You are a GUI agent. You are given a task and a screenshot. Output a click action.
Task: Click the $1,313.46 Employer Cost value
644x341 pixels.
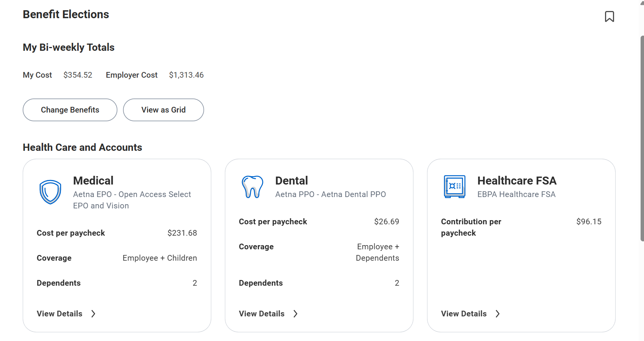click(x=186, y=75)
